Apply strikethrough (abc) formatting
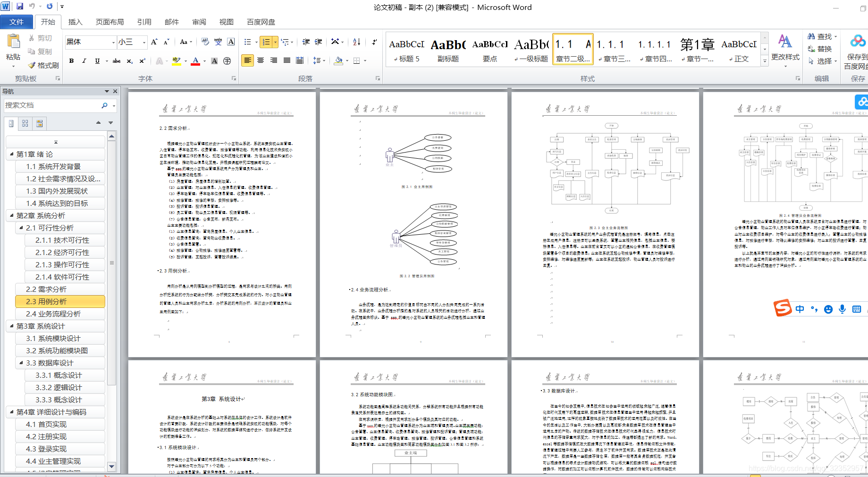This screenshot has height=477, width=868. (116, 61)
